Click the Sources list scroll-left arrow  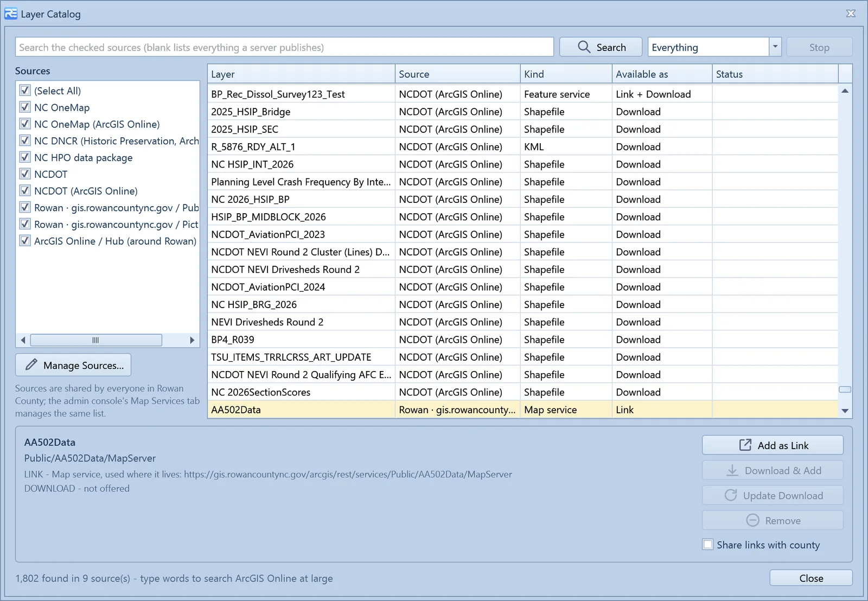23,340
